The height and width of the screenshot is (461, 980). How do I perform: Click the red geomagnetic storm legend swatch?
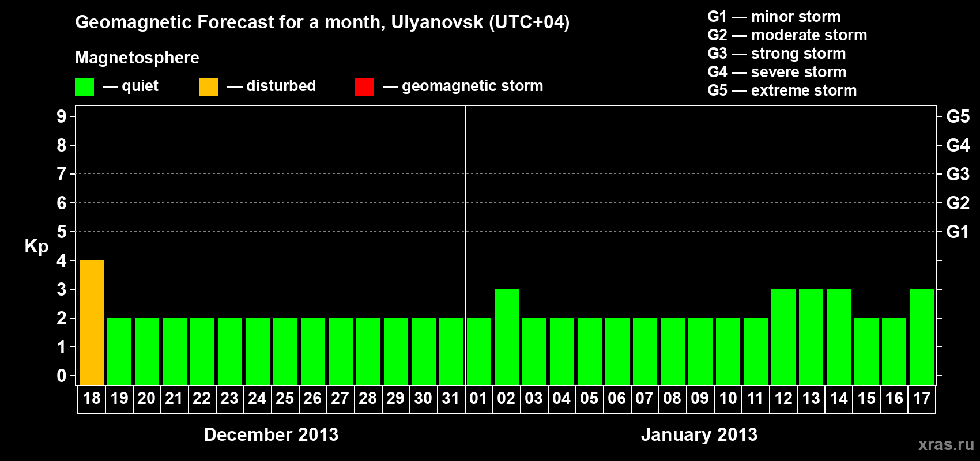click(x=364, y=87)
